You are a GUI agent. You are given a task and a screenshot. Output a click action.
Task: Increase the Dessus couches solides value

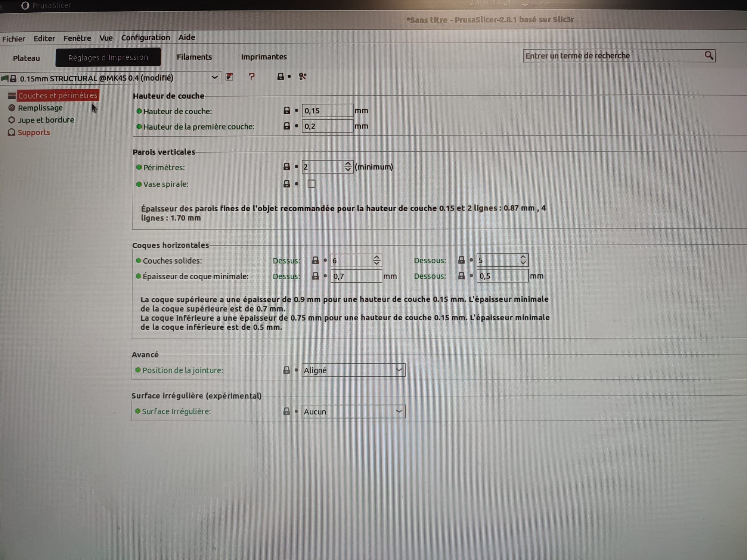377,257
